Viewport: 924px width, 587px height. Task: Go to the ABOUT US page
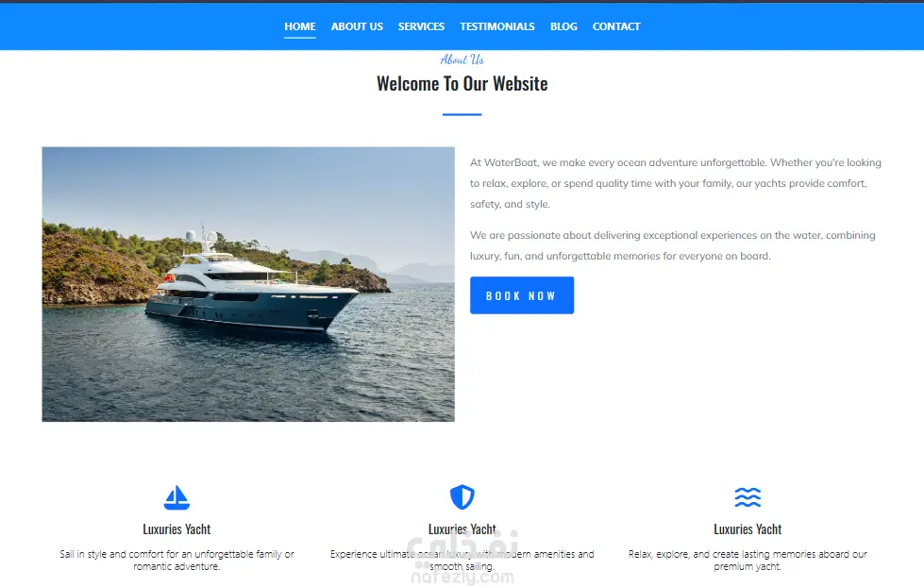point(357,26)
